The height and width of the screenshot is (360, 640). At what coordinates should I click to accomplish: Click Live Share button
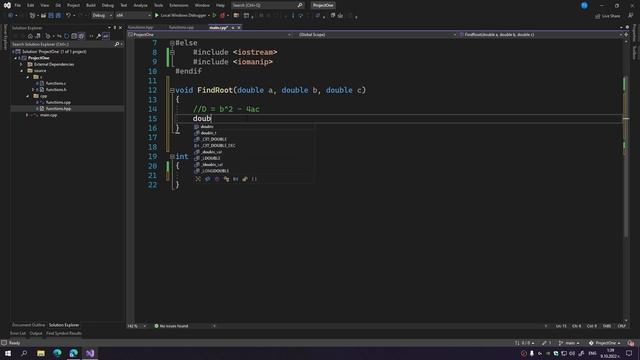607,16
